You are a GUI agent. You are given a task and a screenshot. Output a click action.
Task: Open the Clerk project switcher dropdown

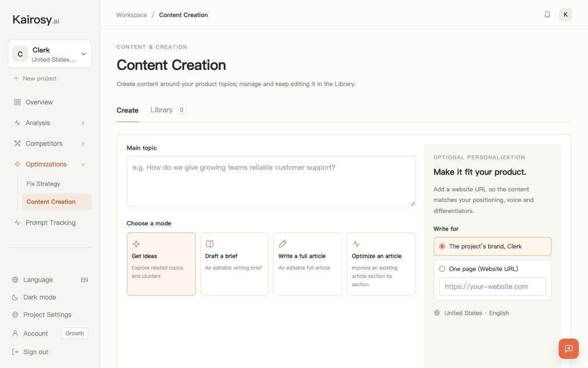50,54
